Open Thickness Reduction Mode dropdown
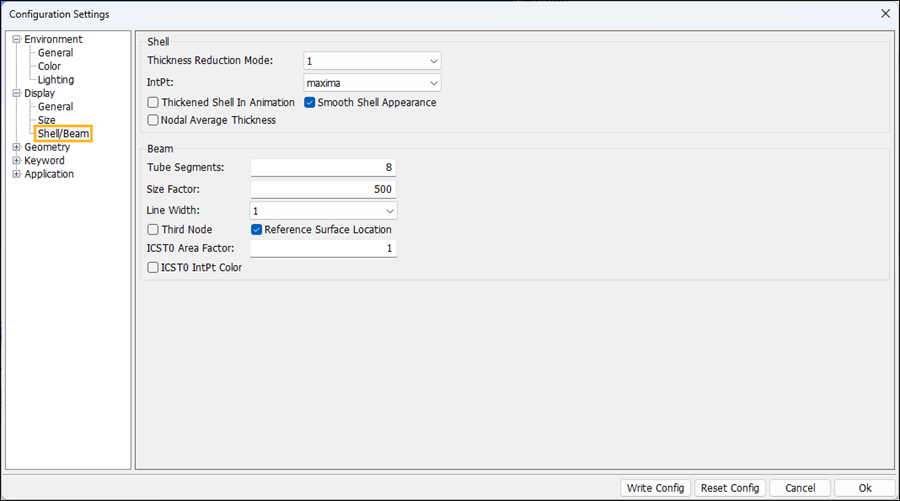Viewport: 900px width, 501px height. (372, 62)
